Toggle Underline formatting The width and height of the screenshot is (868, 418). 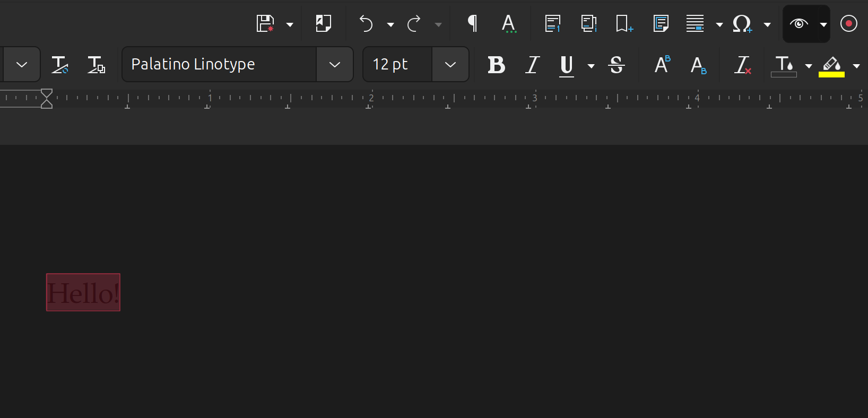[x=567, y=66]
